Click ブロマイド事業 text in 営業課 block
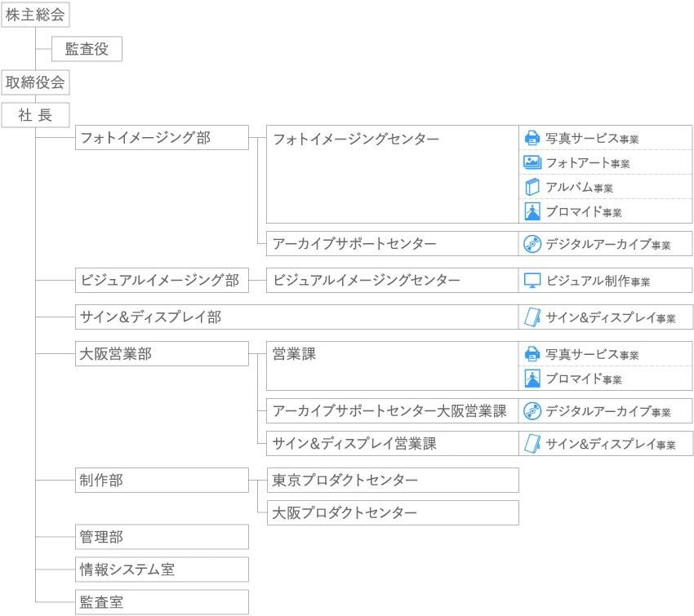The height and width of the screenshot is (616, 694). tap(584, 379)
